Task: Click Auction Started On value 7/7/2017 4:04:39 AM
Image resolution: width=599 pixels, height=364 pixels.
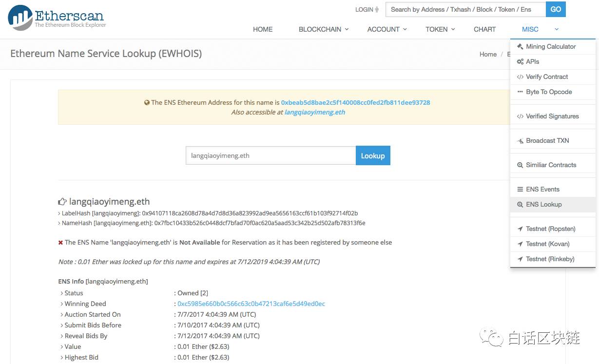Action: point(216,314)
